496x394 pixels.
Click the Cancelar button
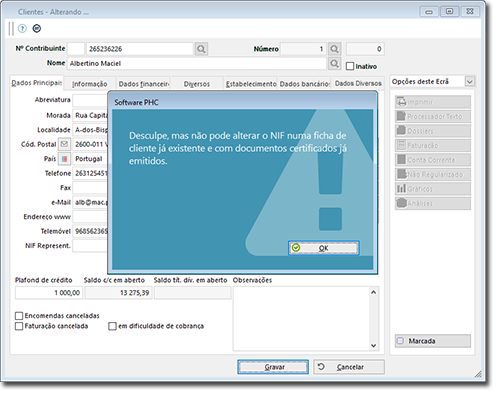tap(349, 367)
